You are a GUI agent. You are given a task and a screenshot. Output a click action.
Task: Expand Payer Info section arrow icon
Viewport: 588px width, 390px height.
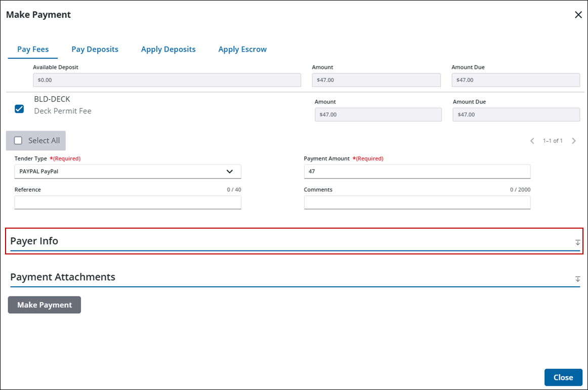(577, 243)
